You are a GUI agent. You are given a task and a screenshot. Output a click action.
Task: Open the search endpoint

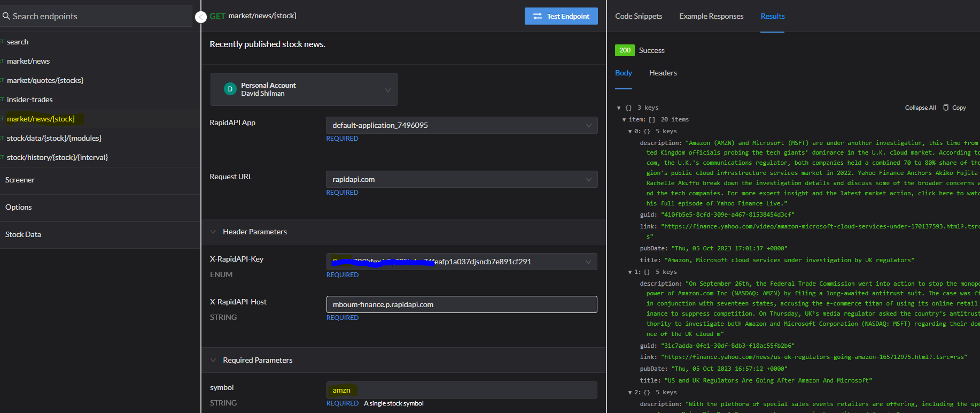click(18, 42)
